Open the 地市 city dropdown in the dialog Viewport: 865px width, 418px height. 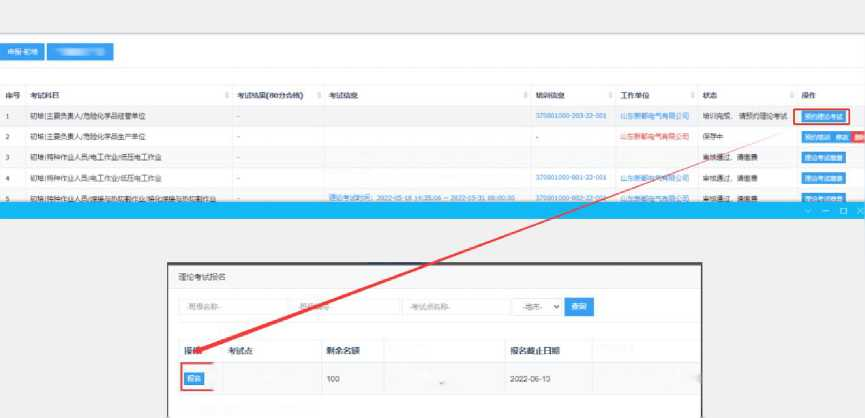click(537, 307)
